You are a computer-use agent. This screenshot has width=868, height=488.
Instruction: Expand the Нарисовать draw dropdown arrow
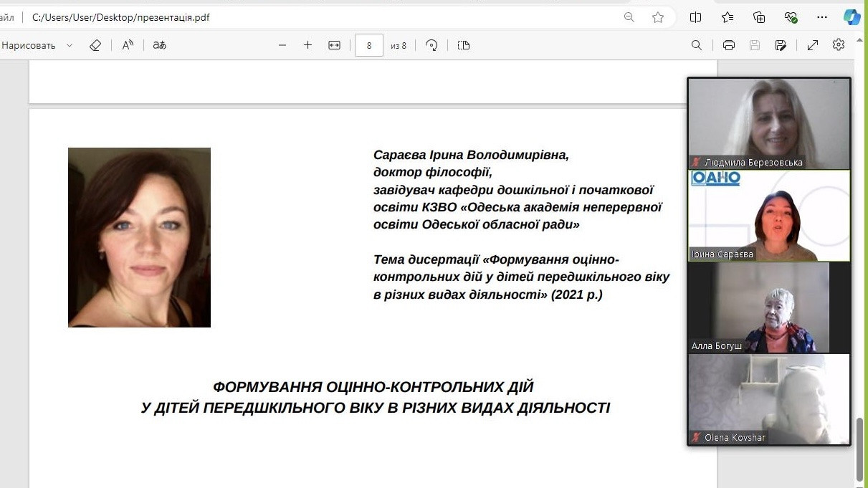pos(70,45)
